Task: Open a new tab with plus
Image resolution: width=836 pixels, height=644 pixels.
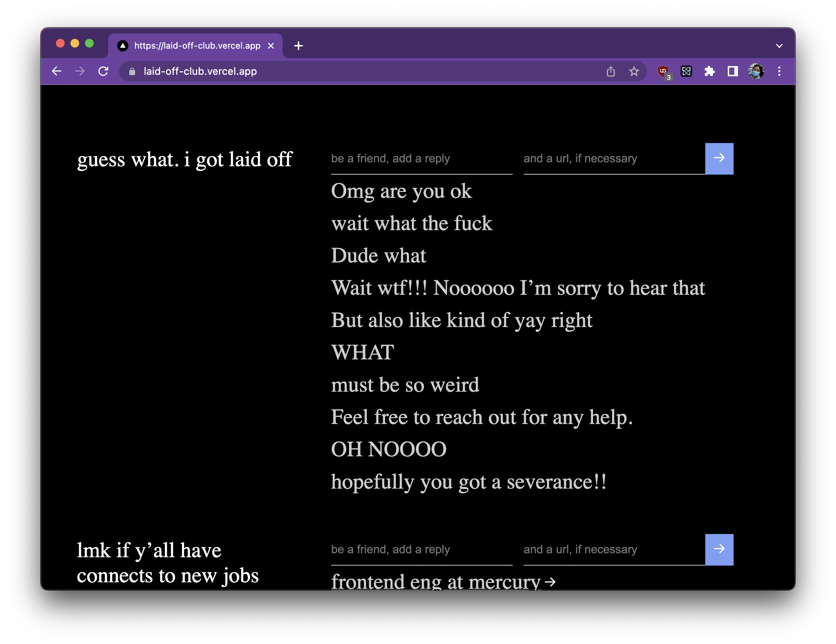Action: click(x=299, y=46)
